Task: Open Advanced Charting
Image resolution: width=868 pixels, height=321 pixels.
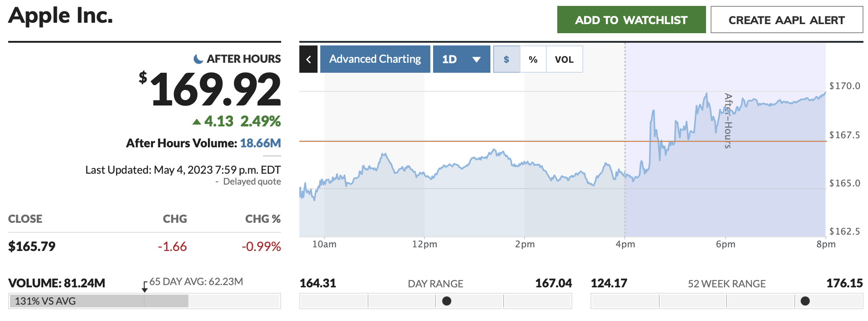Action: (x=375, y=59)
